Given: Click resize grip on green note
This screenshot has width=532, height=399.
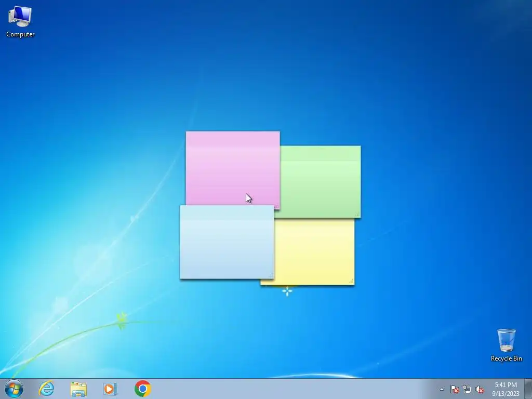Looking at the screenshot, I should (357, 214).
